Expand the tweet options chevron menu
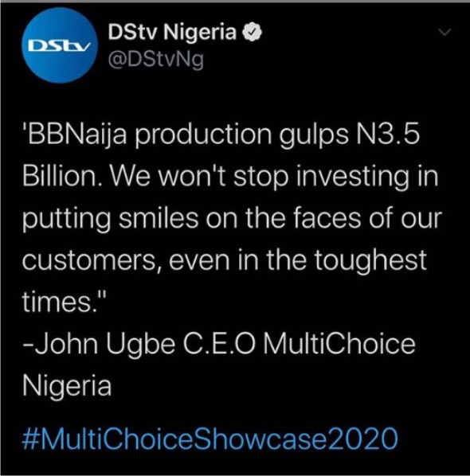470x476 pixels. (x=445, y=32)
